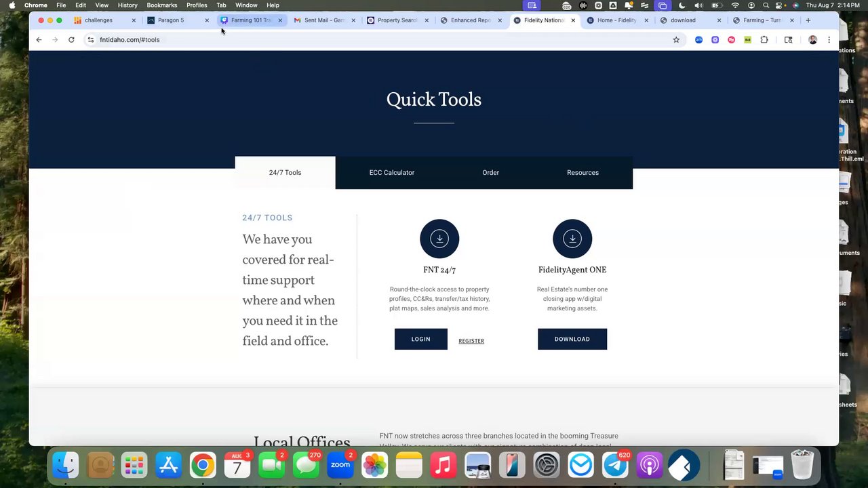Switch to the Order tab
This screenshot has height=488, width=868.
pos(491,173)
